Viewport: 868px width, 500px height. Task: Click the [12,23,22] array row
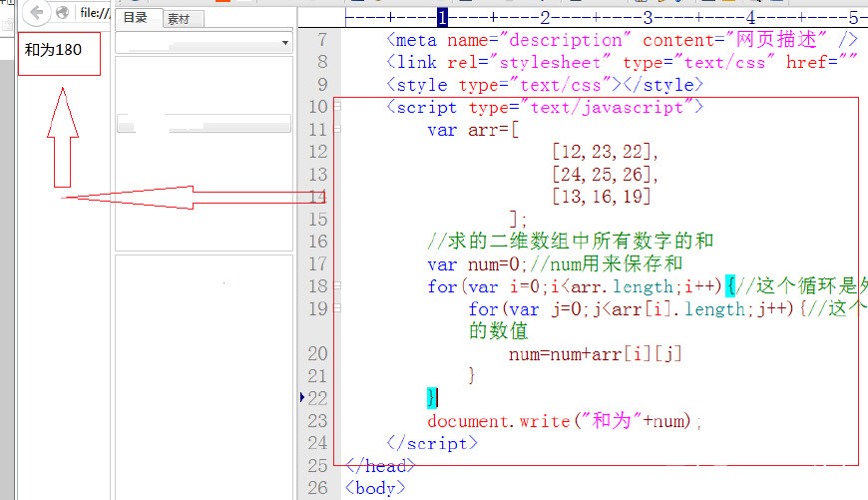pyautogui.click(x=605, y=152)
